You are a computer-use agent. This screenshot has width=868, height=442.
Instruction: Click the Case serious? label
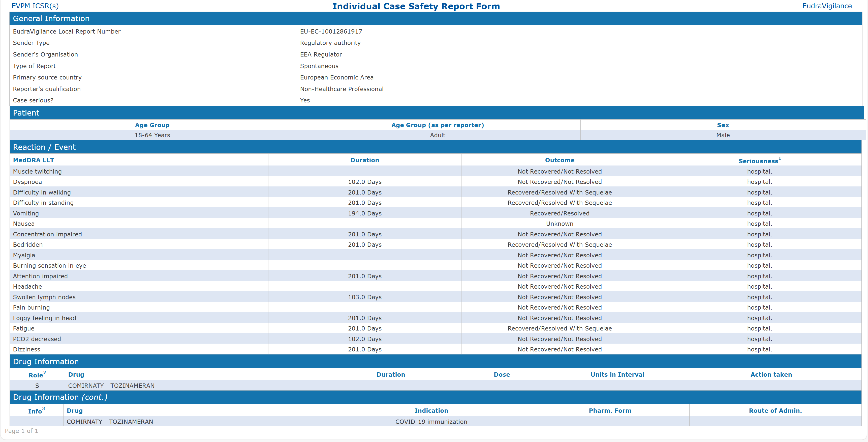pyautogui.click(x=33, y=101)
